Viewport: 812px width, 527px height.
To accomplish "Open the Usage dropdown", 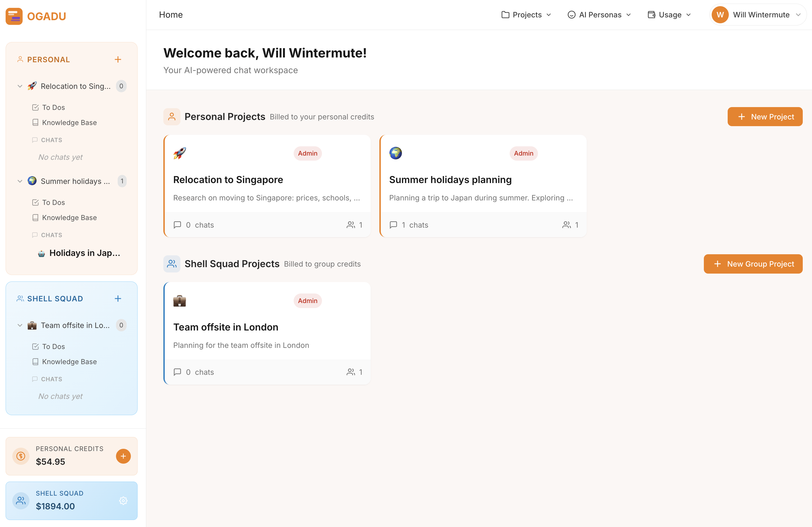I will pyautogui.click(x=669, y=15).
